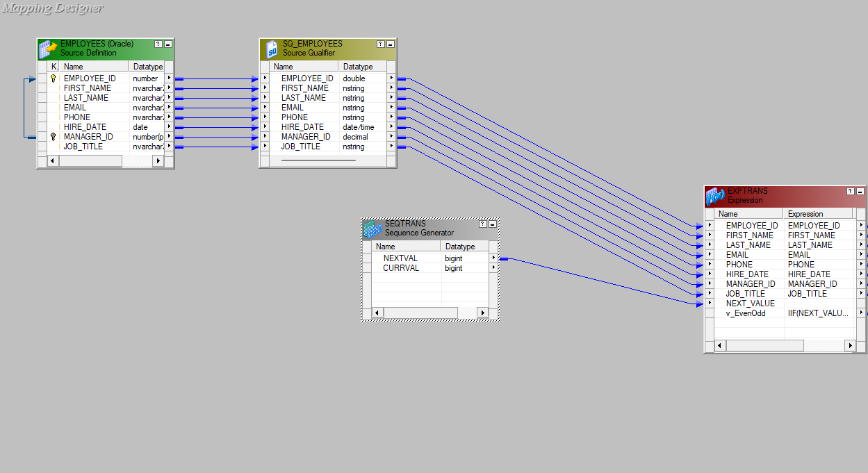The image size is (868, 473).
Task: Click the IIF(NEXT_VALU... expression cell
Action: pyautogui.click(x=819, y=313)
